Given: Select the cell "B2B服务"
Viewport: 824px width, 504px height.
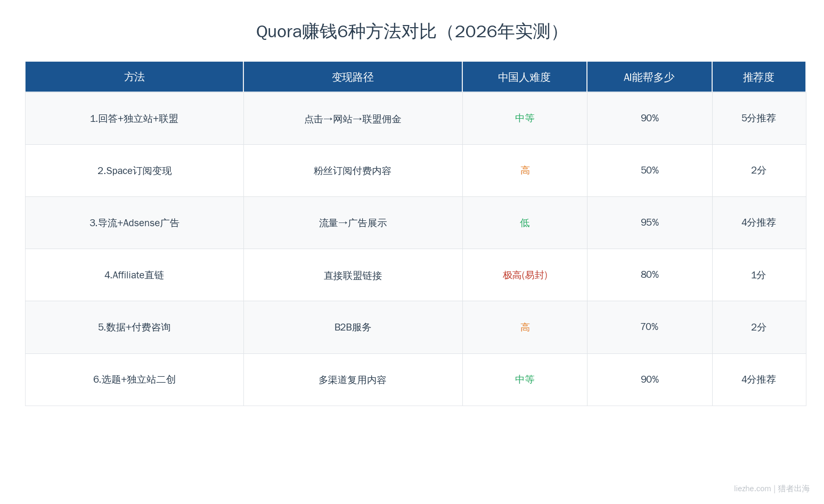Looking at the screenshot, I should tap(353, 327).
